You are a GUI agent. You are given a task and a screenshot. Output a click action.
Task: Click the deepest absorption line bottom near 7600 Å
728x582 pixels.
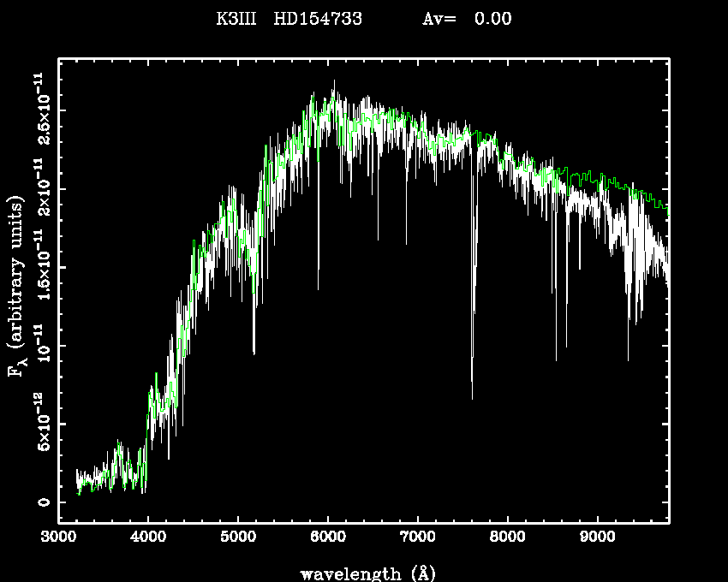pyautogui.click(x=472, y=397)
